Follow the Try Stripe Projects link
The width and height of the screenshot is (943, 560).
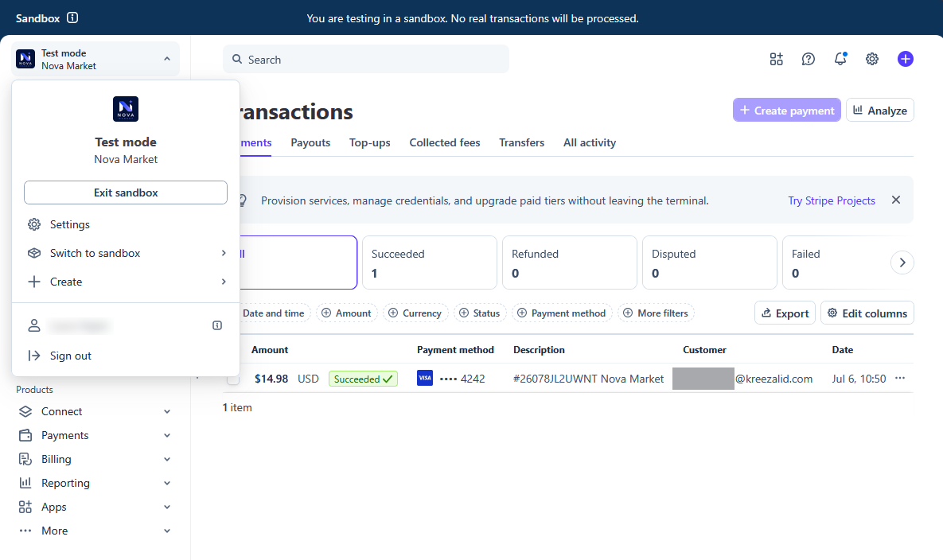(831, 200)
